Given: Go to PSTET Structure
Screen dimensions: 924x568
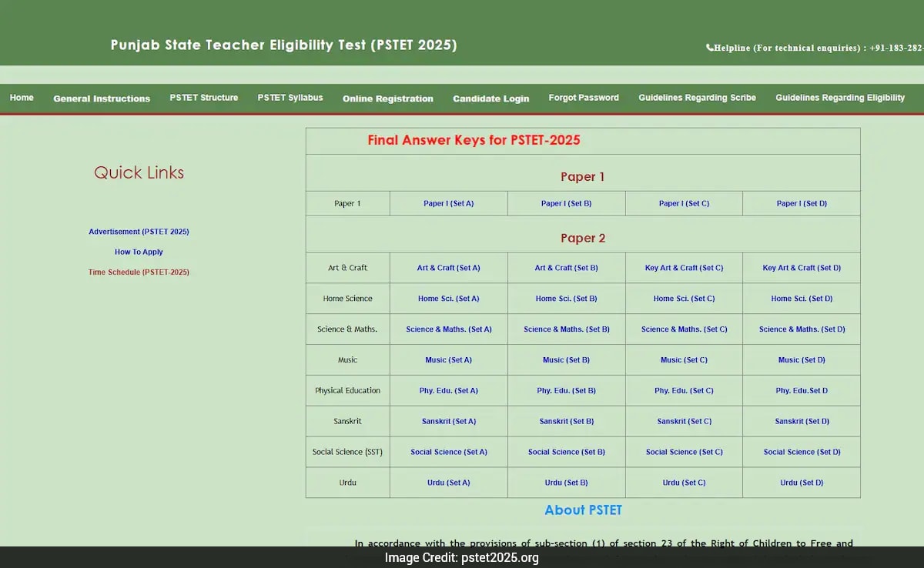Looking at the screenshot, I should [203, 98].
